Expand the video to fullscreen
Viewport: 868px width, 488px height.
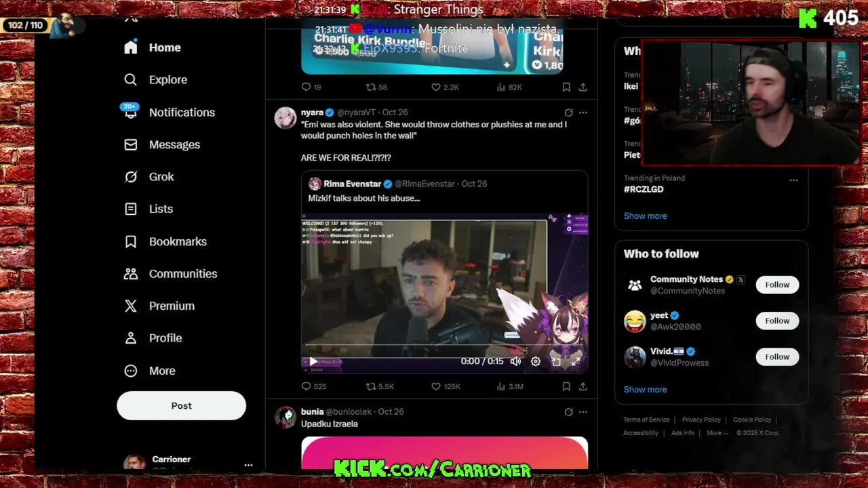click(575, 361)
